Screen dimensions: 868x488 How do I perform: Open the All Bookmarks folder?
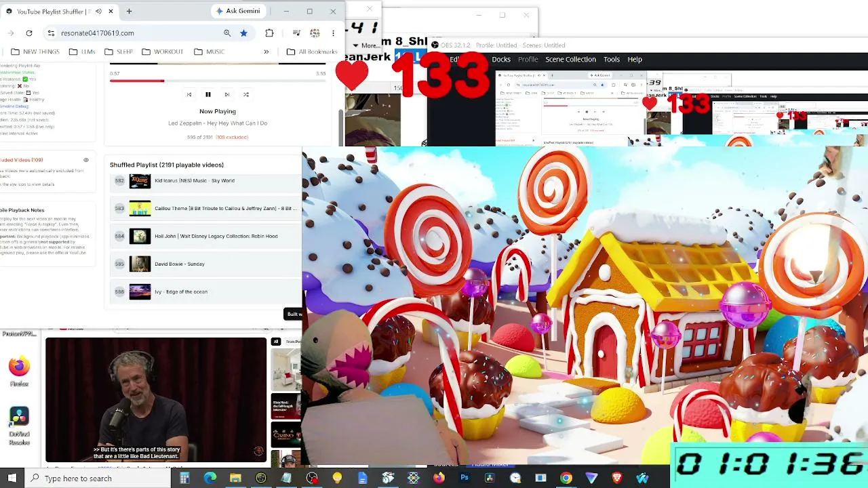312,52
